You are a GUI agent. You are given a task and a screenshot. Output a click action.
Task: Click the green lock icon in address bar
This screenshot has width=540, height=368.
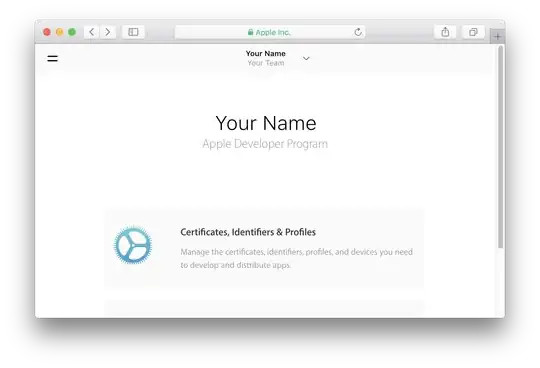point(250,32)
